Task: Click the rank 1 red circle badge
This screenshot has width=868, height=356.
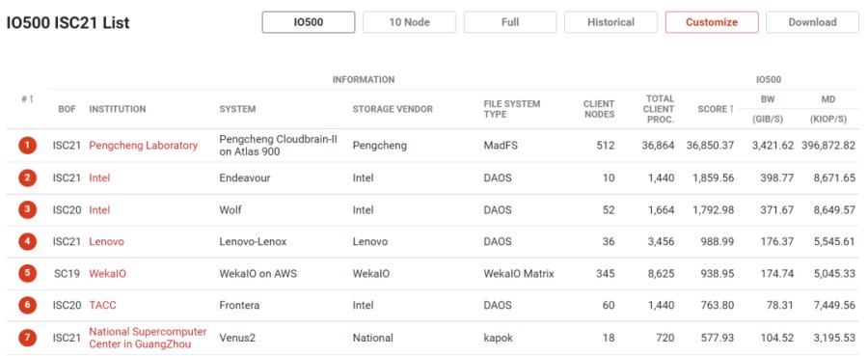Action: [27, 146]
